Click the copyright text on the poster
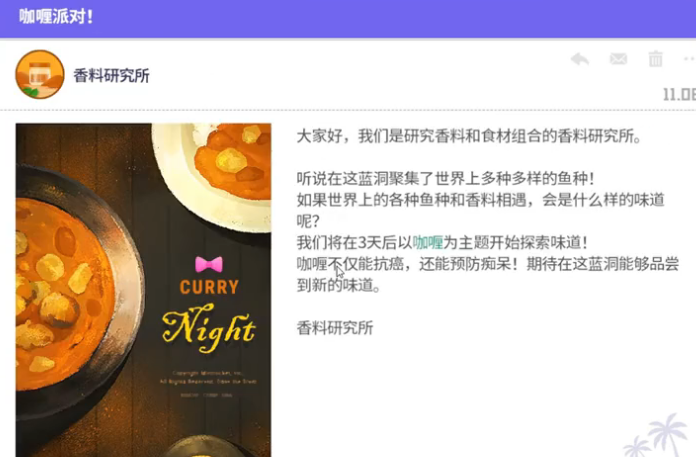This screenshot has width=696, height=457. pyautogui.click(x=208, y=377)
